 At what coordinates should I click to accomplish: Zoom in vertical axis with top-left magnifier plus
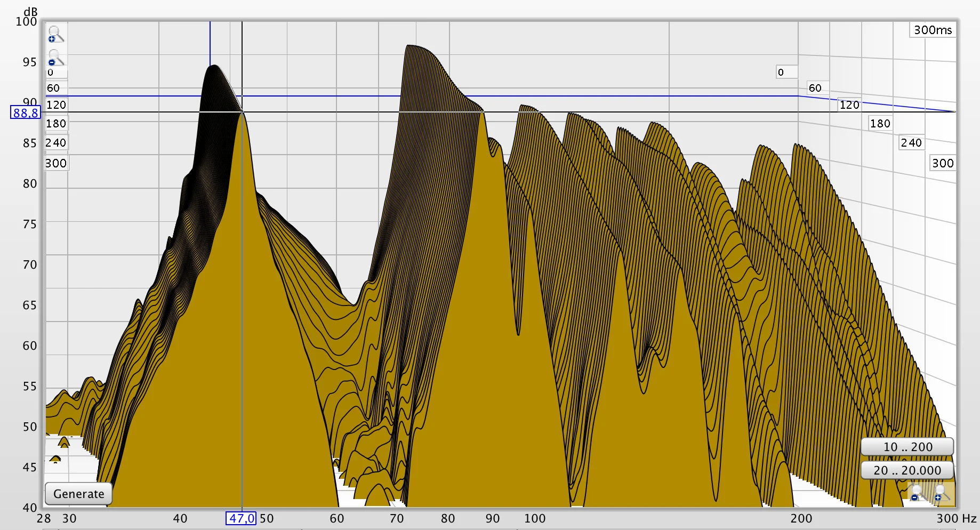55,34
